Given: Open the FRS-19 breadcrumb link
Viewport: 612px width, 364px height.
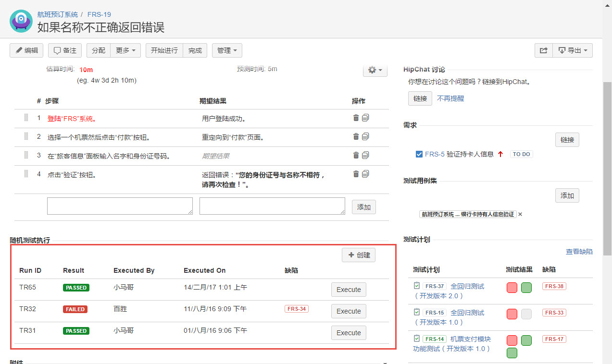Looking at the screenshot, I should [x=99, y=14].
